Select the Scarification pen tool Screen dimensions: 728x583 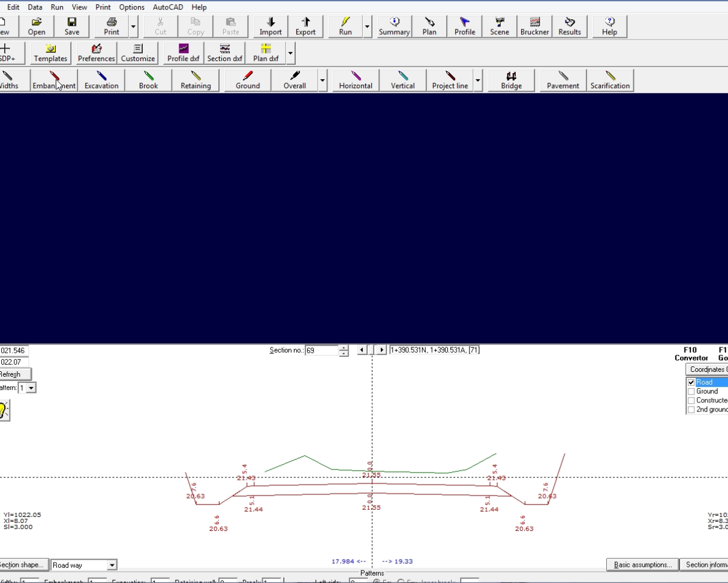click(610, 80)
